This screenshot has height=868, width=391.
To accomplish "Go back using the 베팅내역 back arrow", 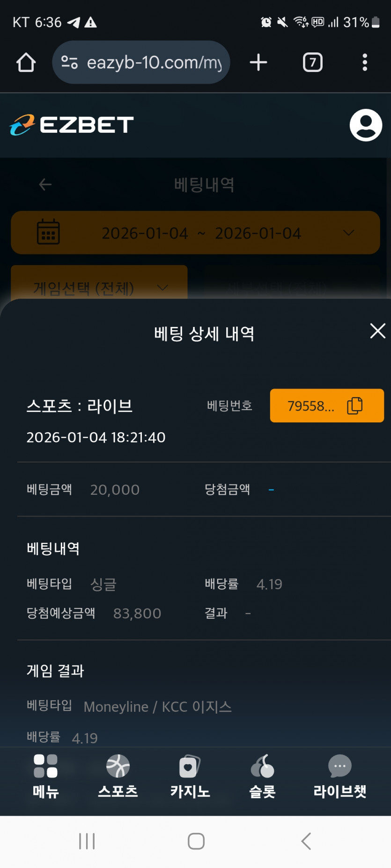I will pyautogui.click(x=45, y=185).
